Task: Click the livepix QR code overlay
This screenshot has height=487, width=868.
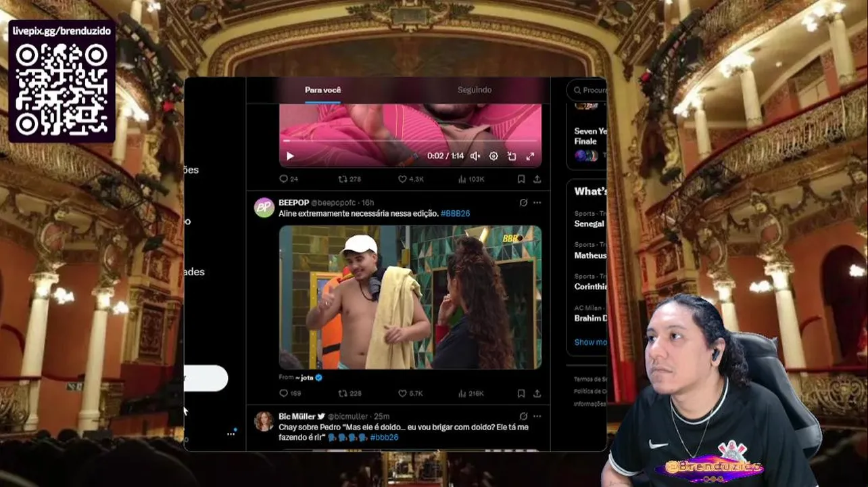Action: (x=62, y=89)
